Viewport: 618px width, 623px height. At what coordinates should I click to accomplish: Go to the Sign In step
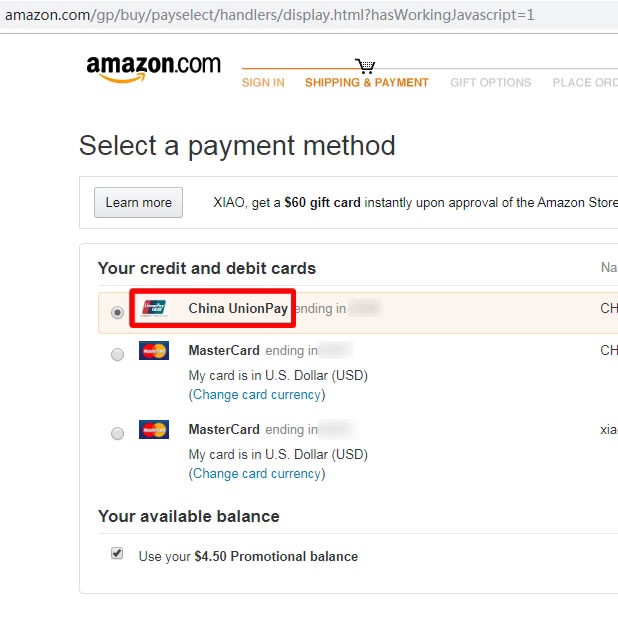point(263,83)
